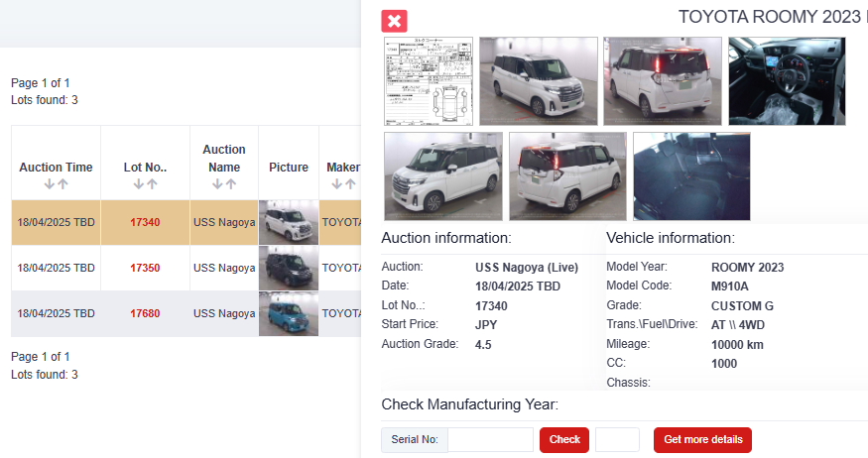868x458 pixels.
Task: Click Get more details button
Action: [702, 440]
